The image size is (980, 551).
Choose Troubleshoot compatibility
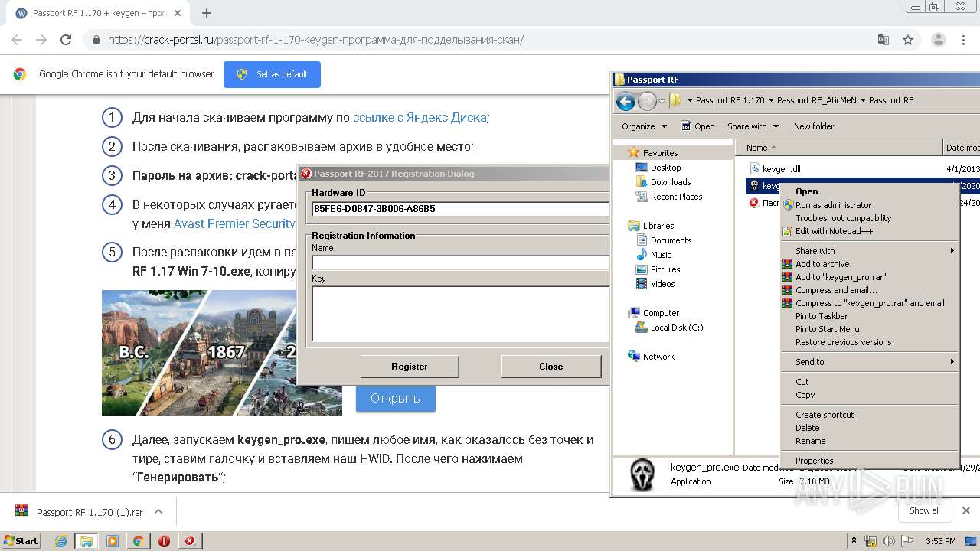(x=869, y=218)
